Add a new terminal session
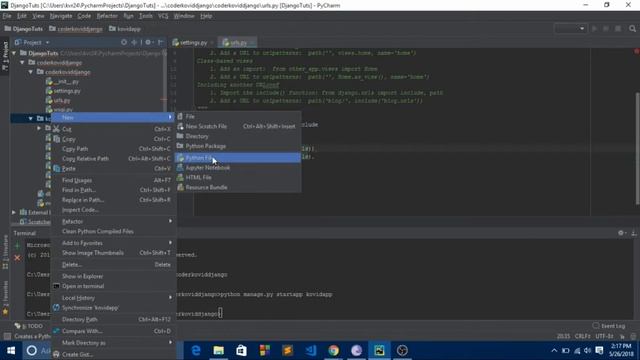The height and width of the screenshot is (360, 640). 17,246
